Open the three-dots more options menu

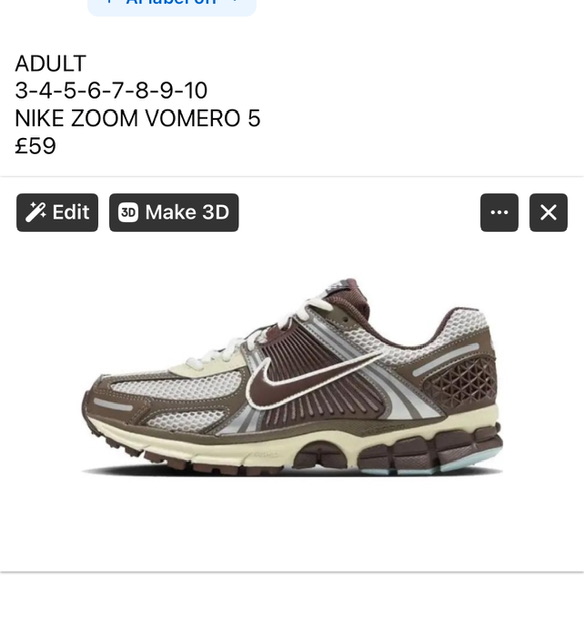499,212
